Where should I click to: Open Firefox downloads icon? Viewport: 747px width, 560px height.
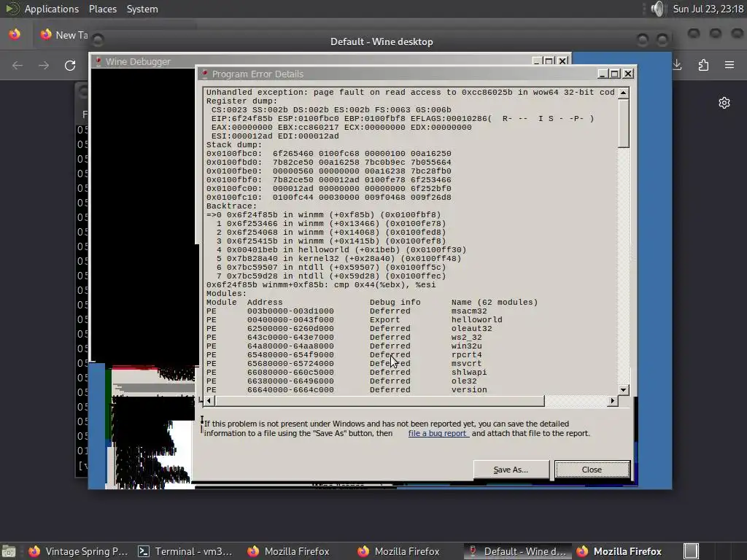[677, 65]
